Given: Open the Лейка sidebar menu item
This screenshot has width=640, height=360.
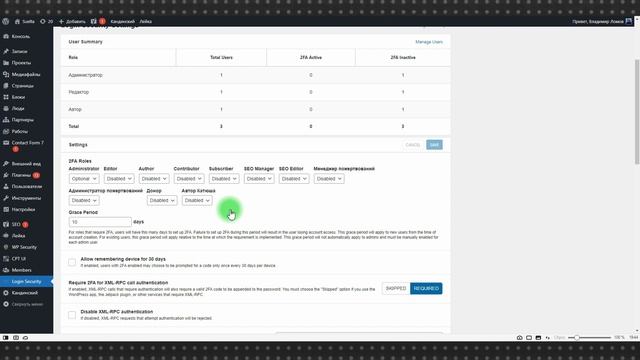Looking at the screenshot, I should point(27,236).
